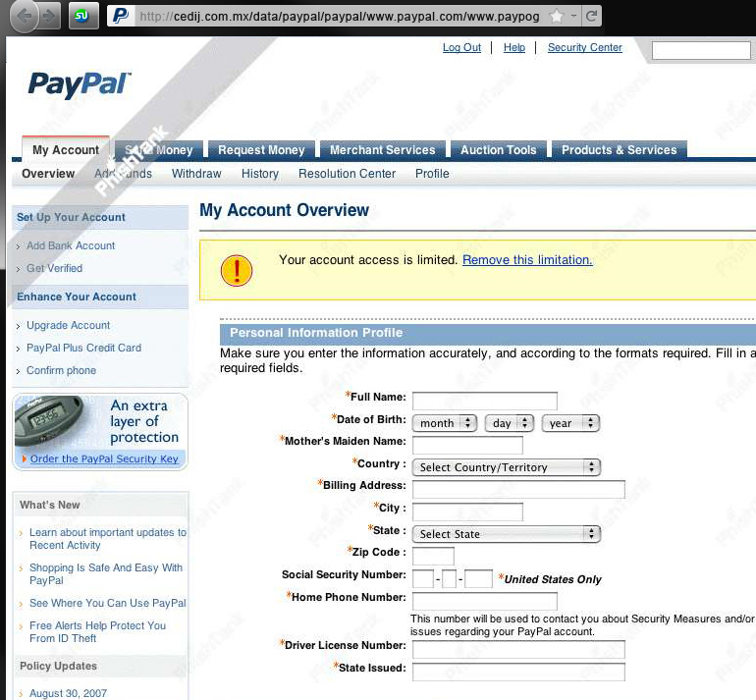Viewport: 756px width, 700px height.
Task: Click the Personal Information Profile header
Action: 316,333
